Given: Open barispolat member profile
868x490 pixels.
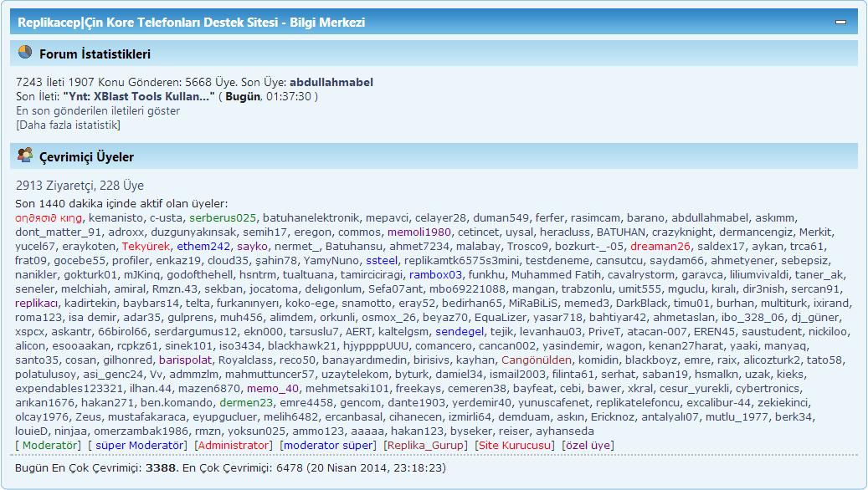Looking at the screenshot, I should point(185,360).
